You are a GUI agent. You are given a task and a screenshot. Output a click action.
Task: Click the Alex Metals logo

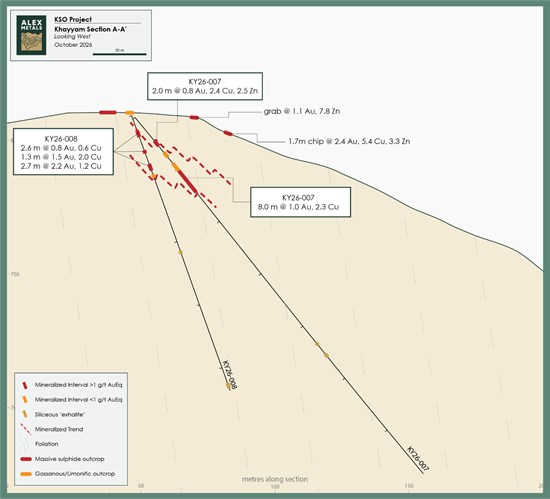[31, 35]
